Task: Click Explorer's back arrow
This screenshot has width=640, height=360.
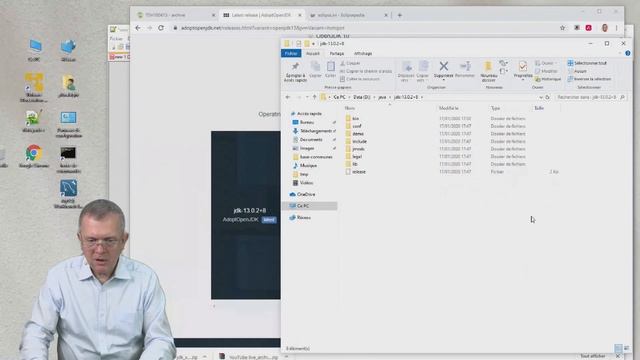Action: tap(288, 97)
